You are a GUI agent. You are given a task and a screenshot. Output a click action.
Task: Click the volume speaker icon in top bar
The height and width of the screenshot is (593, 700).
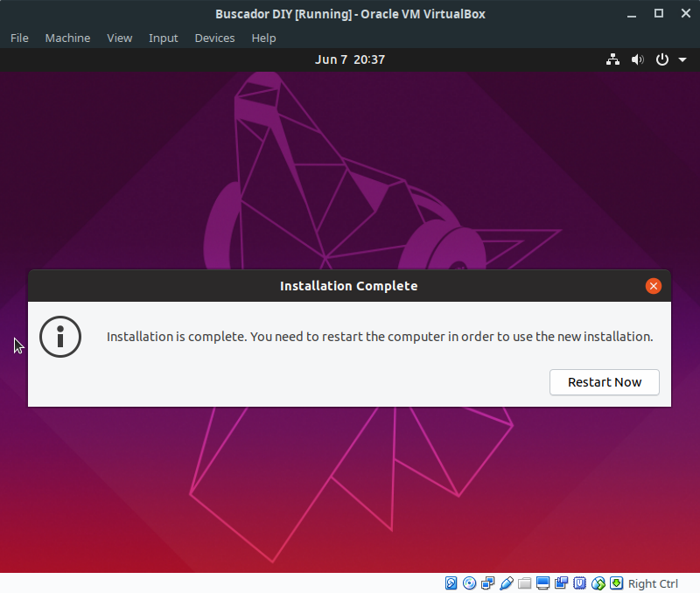click(638, 59)
